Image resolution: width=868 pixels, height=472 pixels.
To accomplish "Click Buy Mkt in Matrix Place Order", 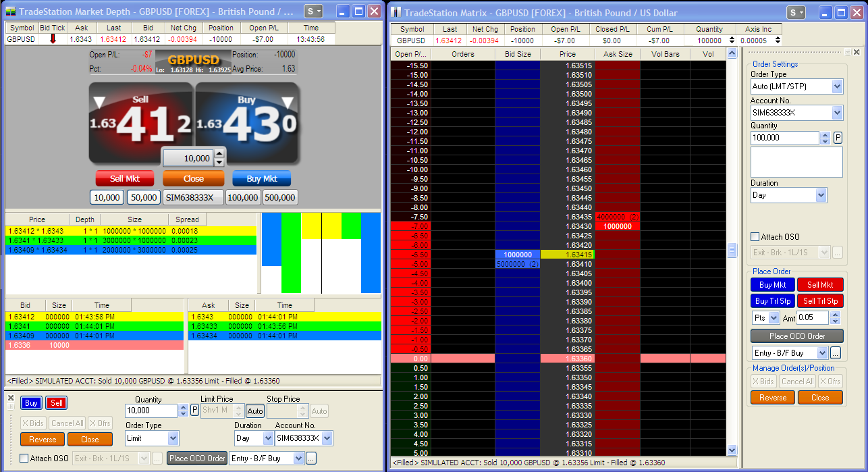I will pyautogui.click(x=772, y=285).
